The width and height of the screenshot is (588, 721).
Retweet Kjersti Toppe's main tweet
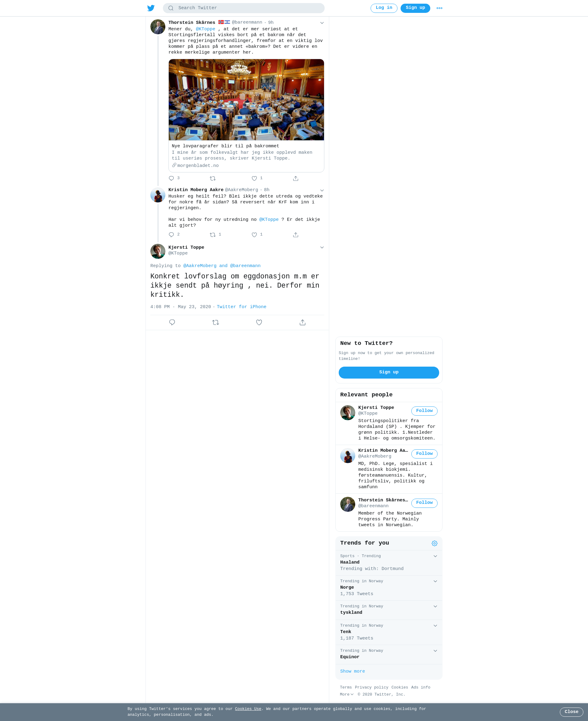tap(216, 323)
